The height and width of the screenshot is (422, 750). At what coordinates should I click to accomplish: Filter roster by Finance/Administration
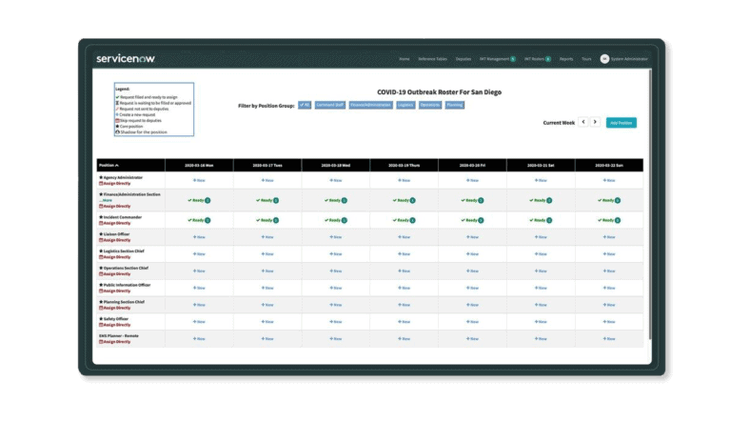(x=371, y=105)
